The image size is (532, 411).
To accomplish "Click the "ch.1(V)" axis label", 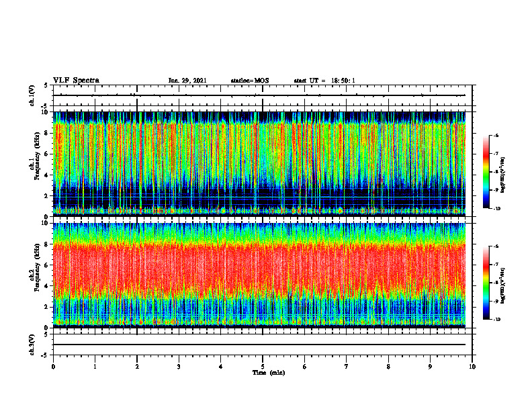I will (x=32, y=95).
